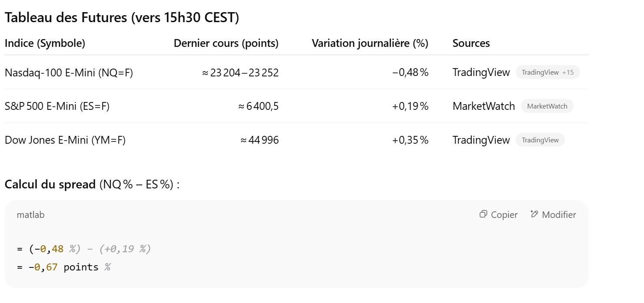Click the −0,48 % variation value

click(x=410, y=73)
